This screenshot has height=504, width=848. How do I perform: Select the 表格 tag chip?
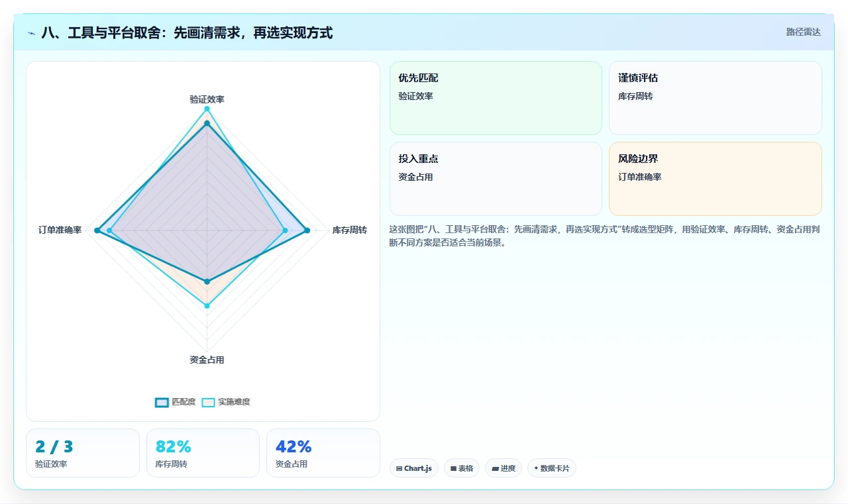tap(462, 468)
